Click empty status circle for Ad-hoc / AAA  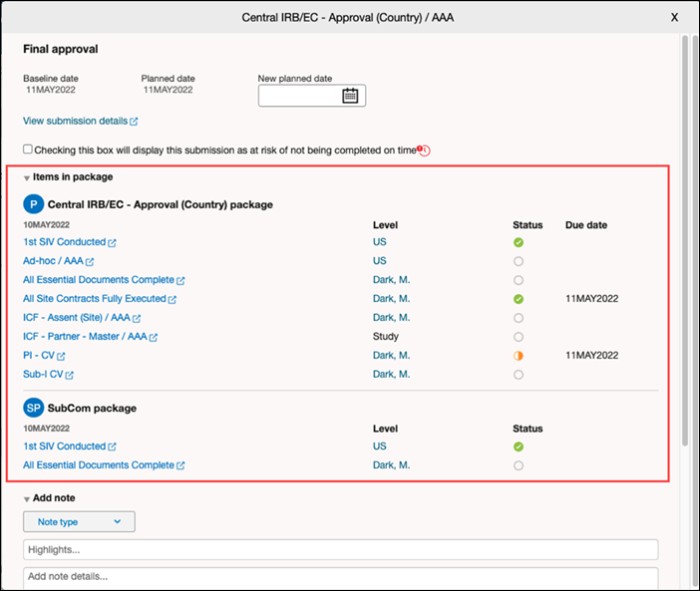click(519, 261)
